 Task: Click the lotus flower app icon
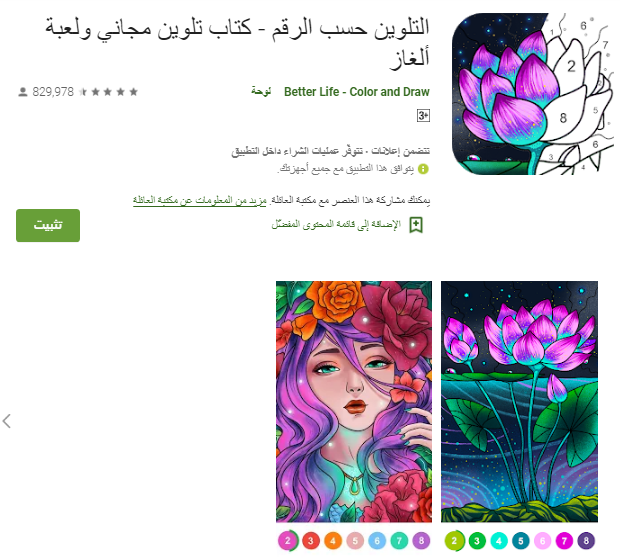[532, 94]
